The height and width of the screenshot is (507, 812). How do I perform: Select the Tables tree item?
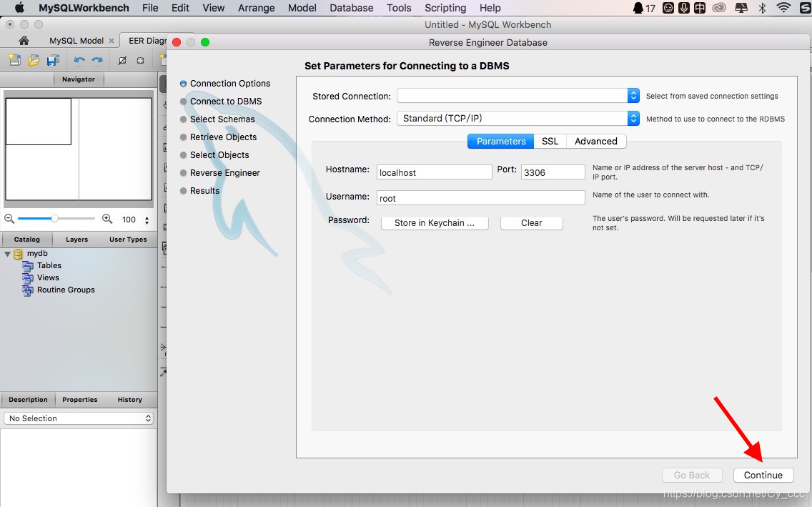click(49, 266)
